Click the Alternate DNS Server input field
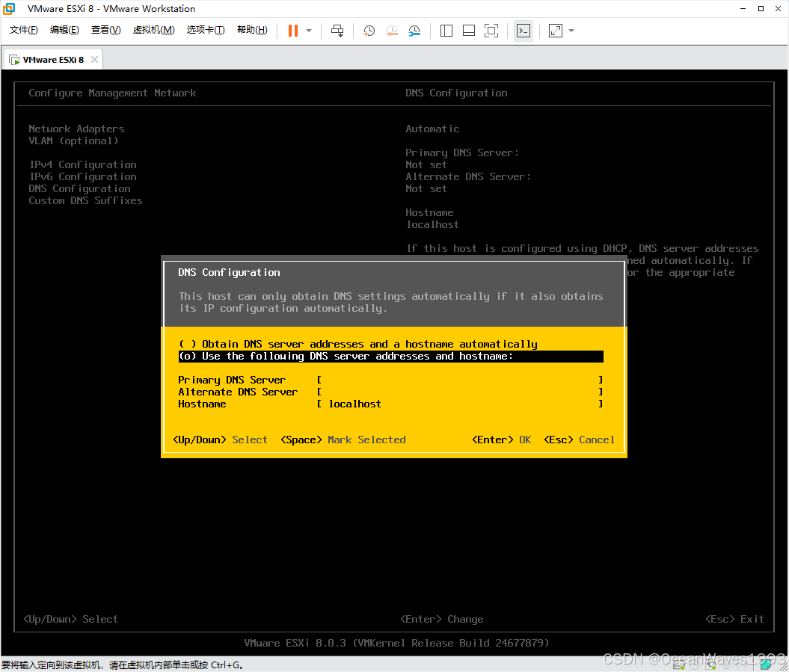789x672 pixels. (460, 392)
